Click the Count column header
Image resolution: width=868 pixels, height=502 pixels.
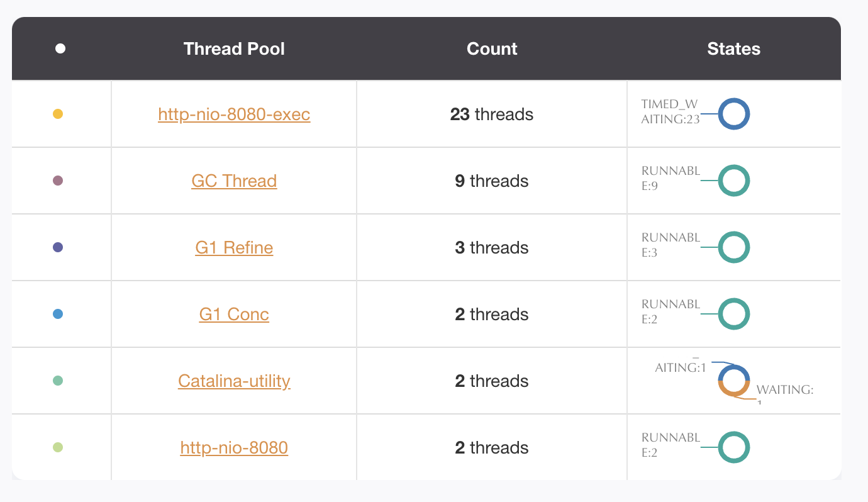click(492, 49)
